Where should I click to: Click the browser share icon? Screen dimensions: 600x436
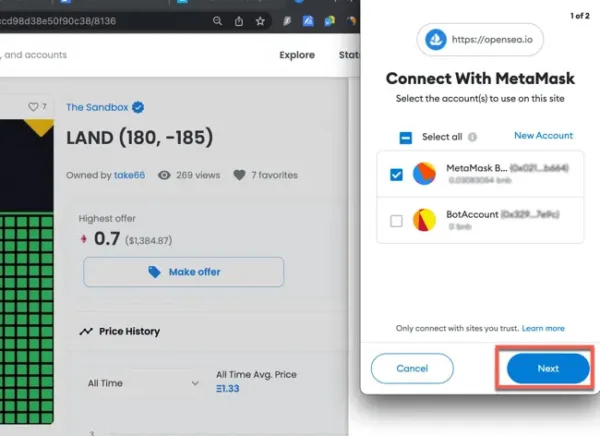(239, 21)
